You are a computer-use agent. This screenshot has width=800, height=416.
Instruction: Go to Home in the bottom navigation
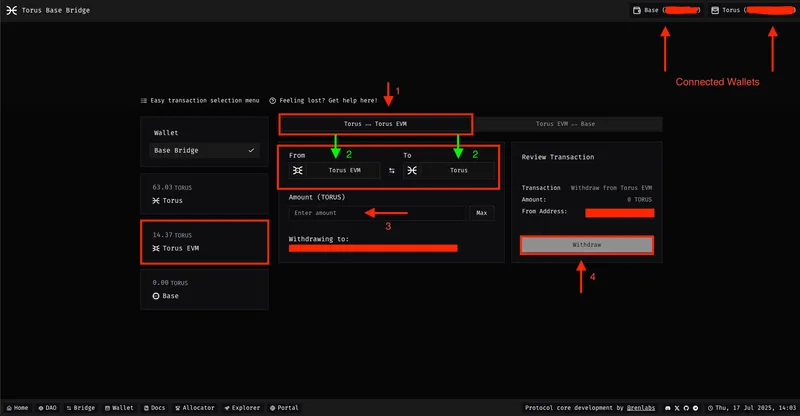pos(17,408)
